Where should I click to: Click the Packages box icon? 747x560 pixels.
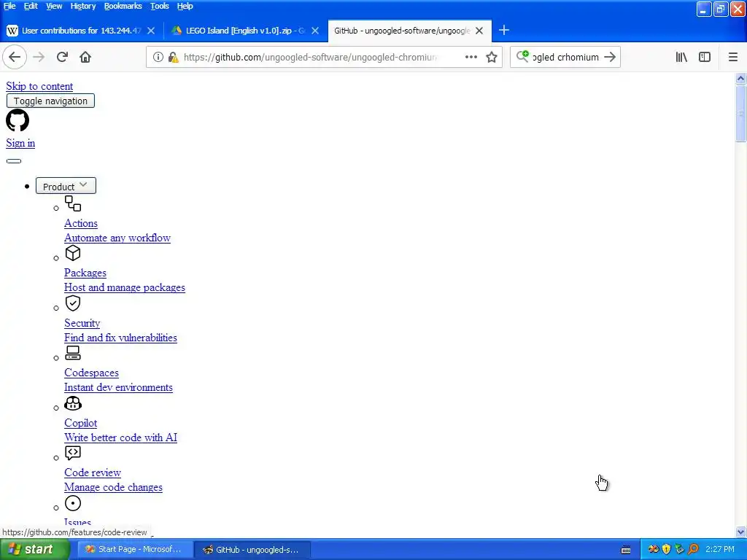pyautogui.click(x=73, y=253)
